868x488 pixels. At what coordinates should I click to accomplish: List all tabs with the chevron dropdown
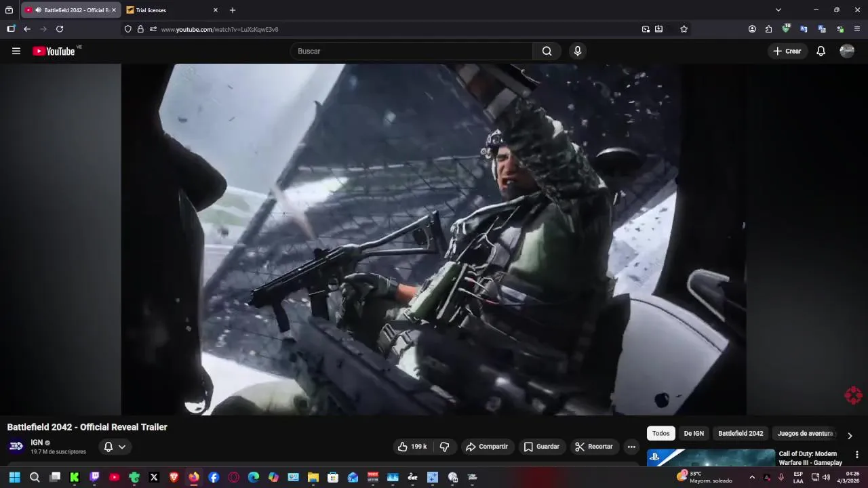[778, 10]
